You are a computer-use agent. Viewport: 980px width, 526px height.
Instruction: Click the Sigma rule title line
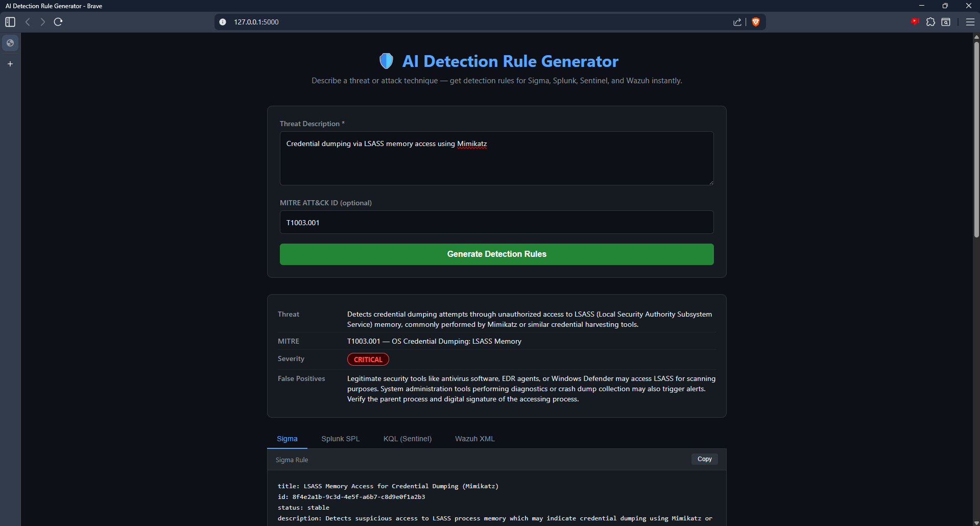pos(388,486)
